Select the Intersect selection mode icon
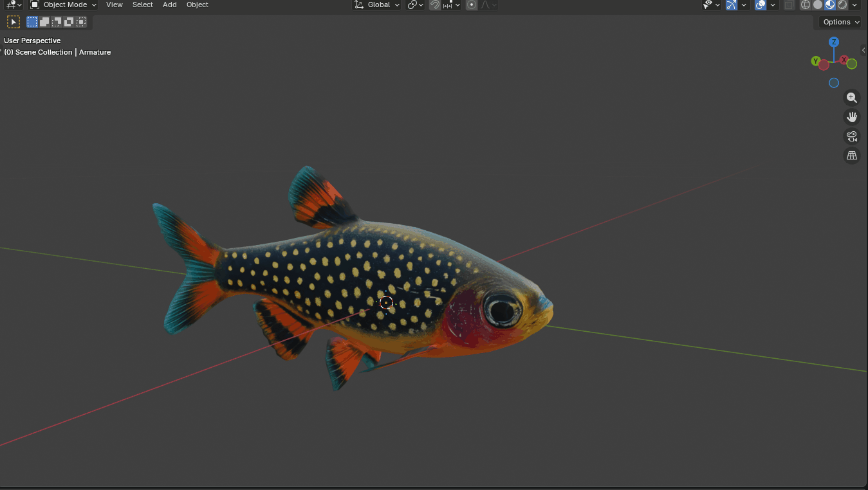The width and height of the screenshot is (868, 490). (81, 22)
